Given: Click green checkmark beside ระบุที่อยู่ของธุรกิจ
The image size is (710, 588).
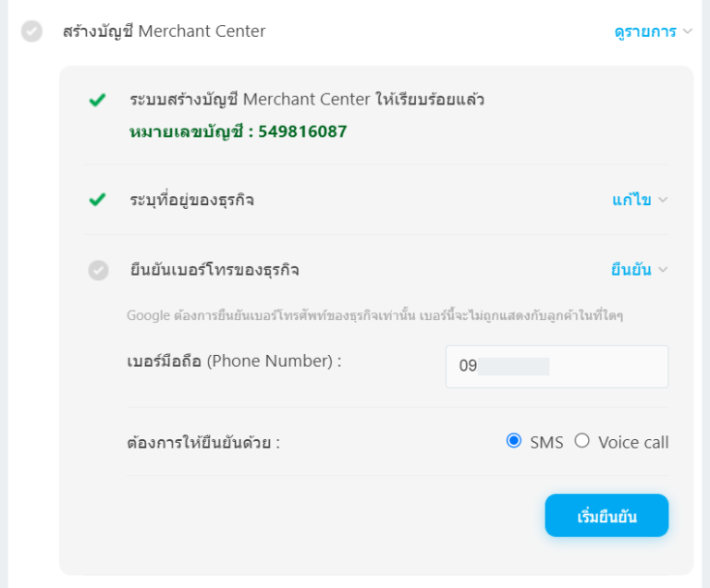Looking at the screenshot, I should pyautogui.click(x=97, y=200).
